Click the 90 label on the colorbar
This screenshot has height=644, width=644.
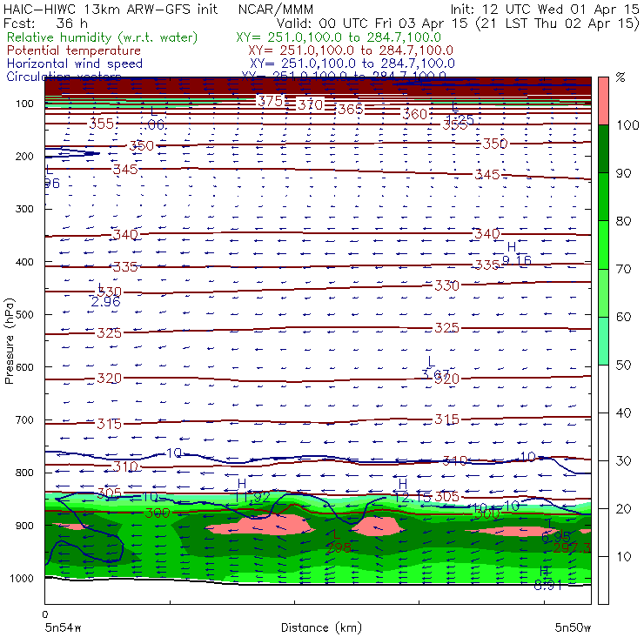point(623,173)
